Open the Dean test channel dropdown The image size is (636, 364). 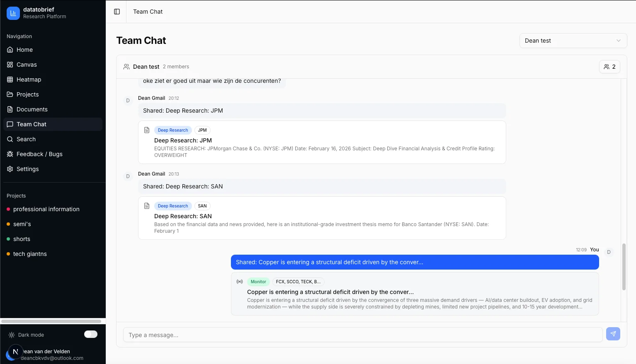573,41
